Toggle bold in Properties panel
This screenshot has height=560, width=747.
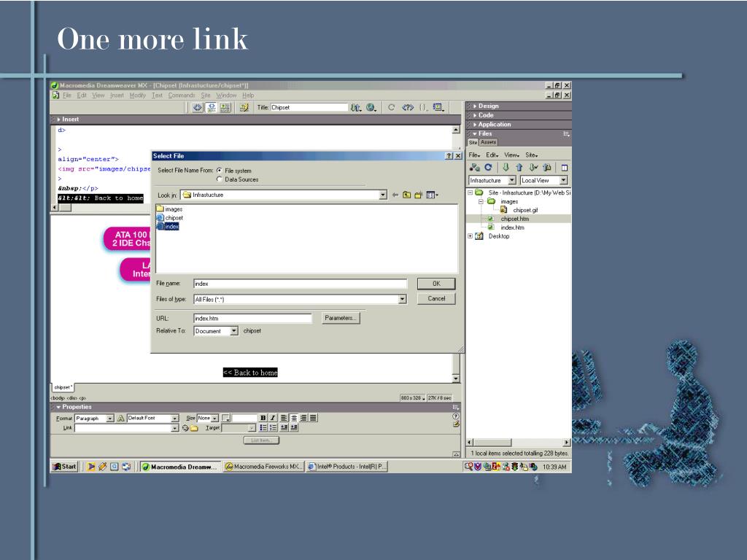click(263, 418)
